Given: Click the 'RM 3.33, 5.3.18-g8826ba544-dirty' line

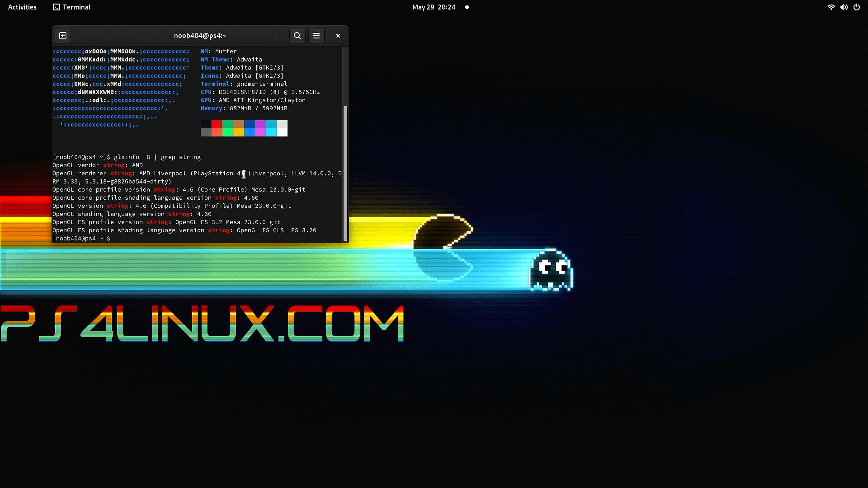Looking at the screenshot, I should pos(112,182).
